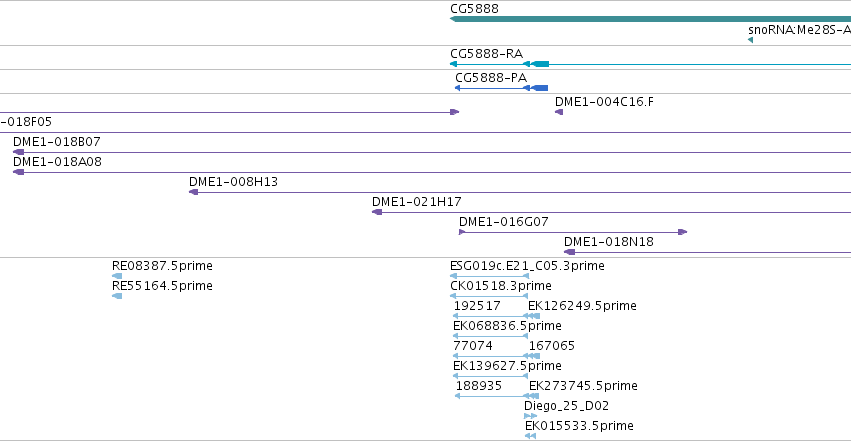The image size is (851, 441).
Task: Select the RE55164.5prime EST label
Action: click(162, 286)
